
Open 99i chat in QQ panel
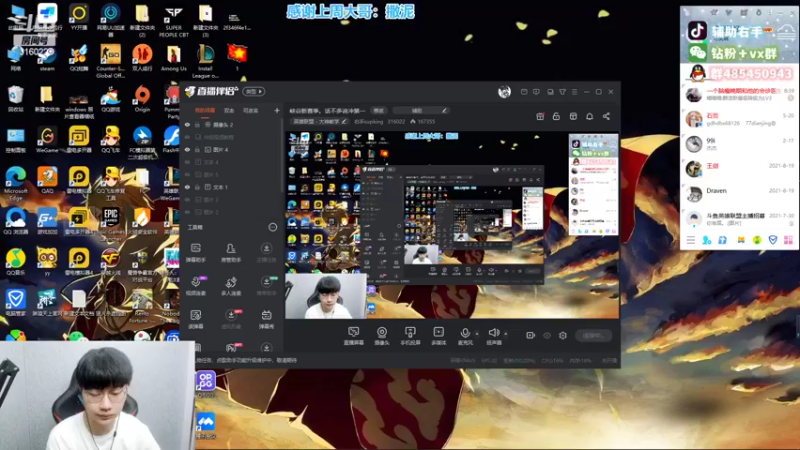739,144
